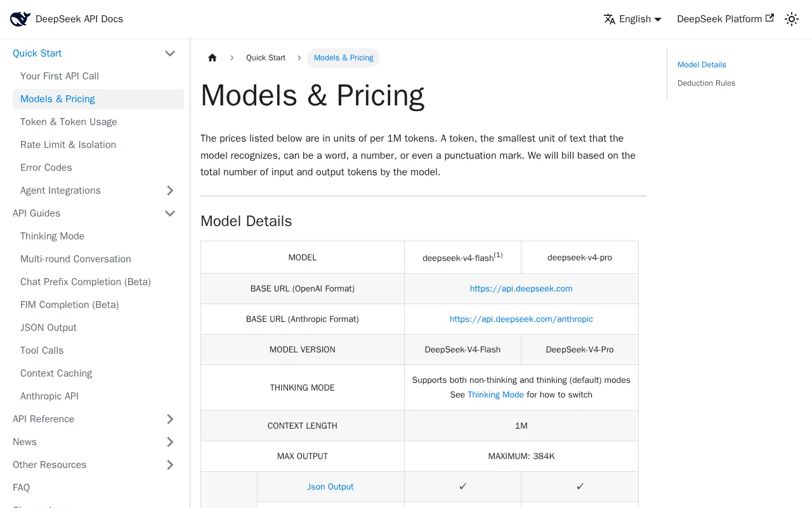Click DeepSeek-V4-Flash version cell
The height and width of the screenshot is (508, 812).
tap(462, 349)
